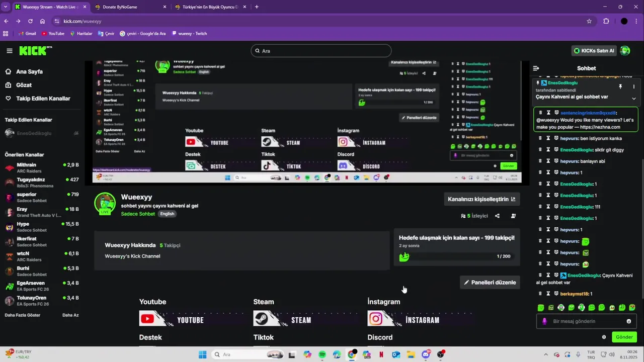Open emoji picker in chat input
This screenshot has width=644, height=362.
point(629,321)
